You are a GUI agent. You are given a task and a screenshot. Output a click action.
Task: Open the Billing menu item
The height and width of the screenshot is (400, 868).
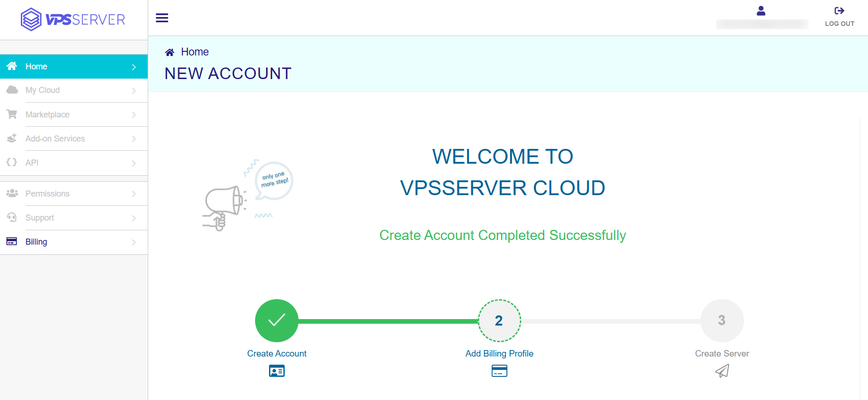(74, 242)
